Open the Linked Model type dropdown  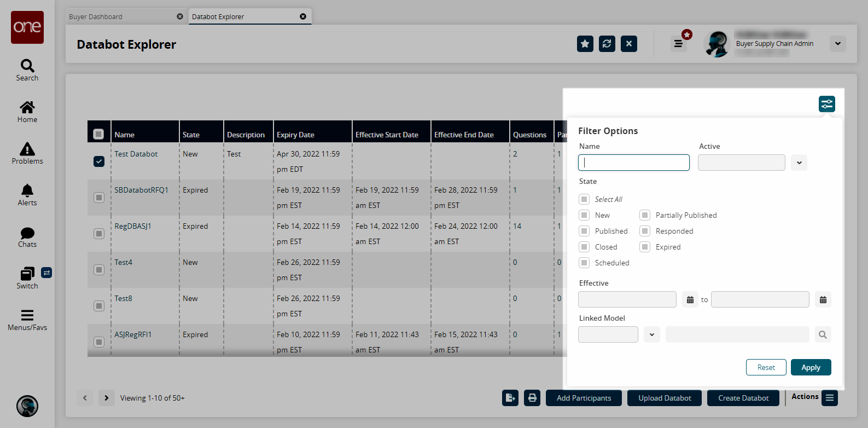pyautogui.click(x=651, y=334)
